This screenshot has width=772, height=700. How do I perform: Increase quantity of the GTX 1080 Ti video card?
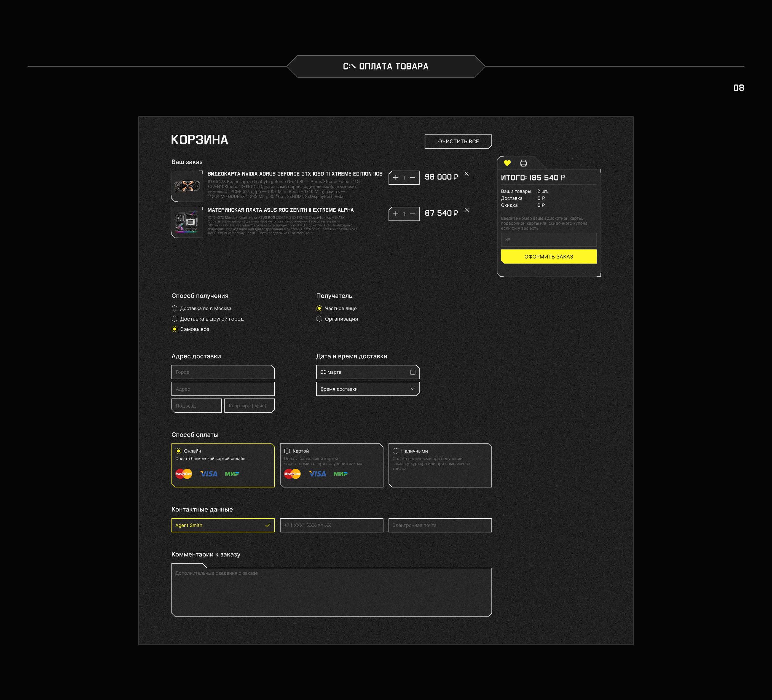pos(396,177)
